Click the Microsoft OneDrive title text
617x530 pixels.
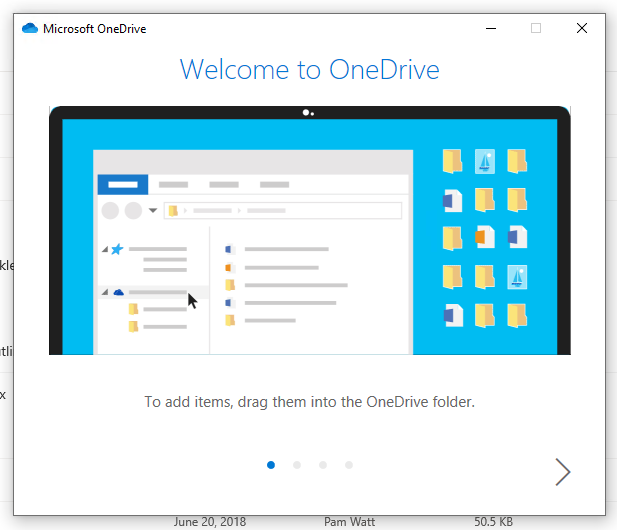pyautogui.click(x=94, y=29)
